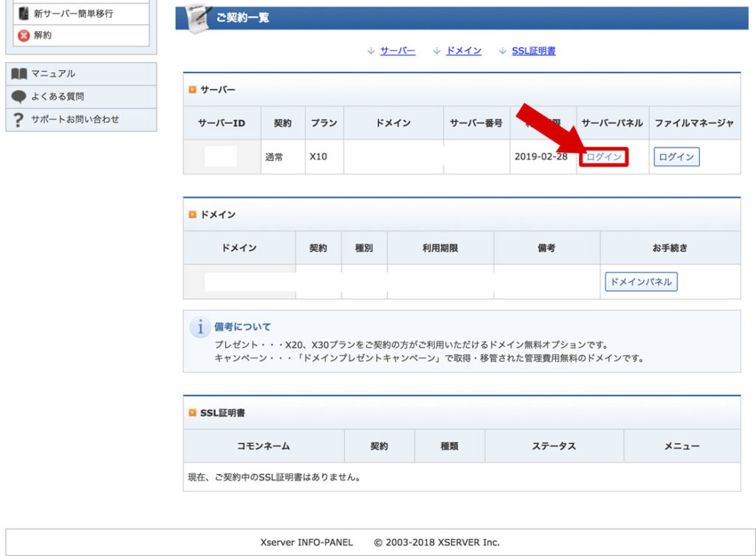Jump to SSL証明書 section anchor link
The image size is (756, 556).
click(x=533, y=51)
